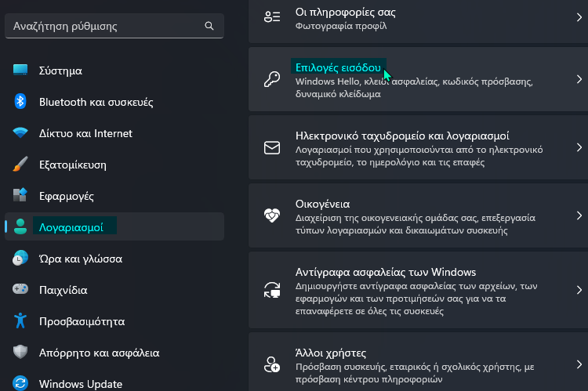Click the Εφαρμογές apps icon
Screen dimensions: 588x391
coord(20,195)
